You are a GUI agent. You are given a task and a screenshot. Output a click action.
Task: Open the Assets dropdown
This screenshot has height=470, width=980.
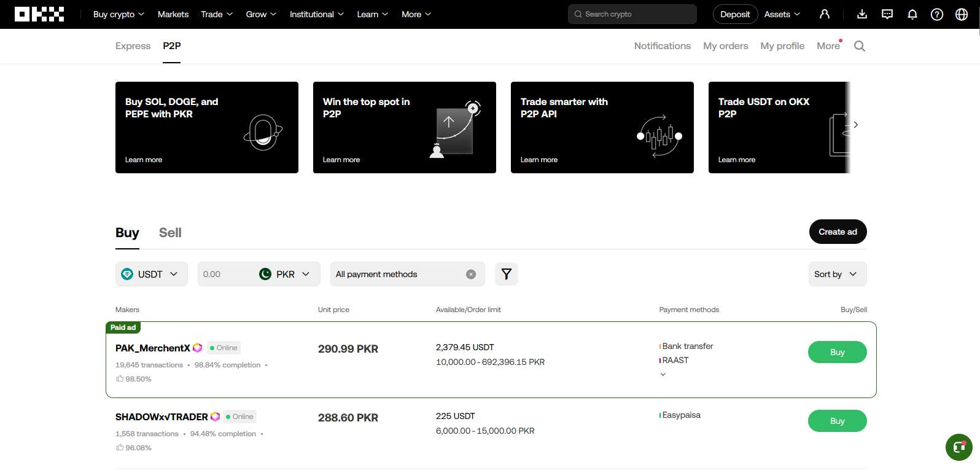click(782, 14)
